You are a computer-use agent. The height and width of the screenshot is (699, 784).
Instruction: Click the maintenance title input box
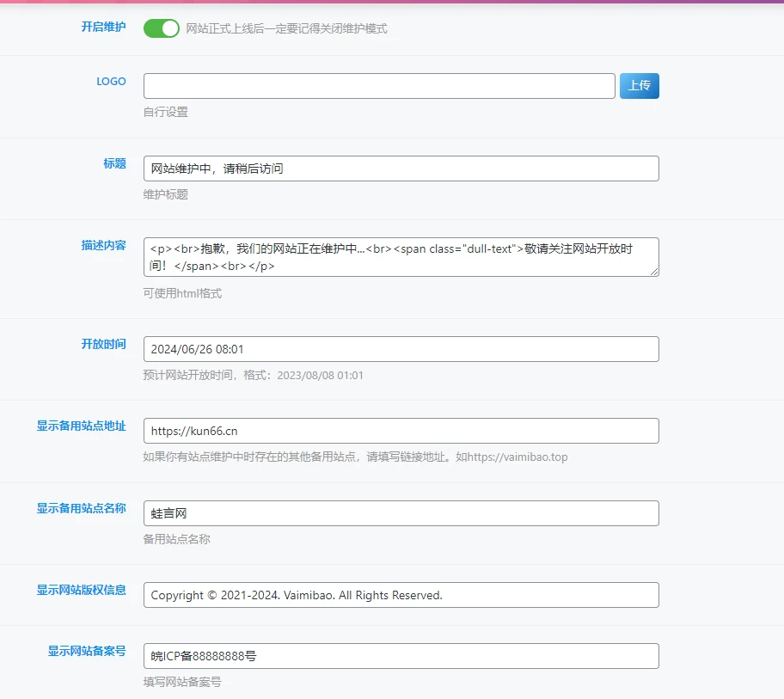click(x=401, y=168)
